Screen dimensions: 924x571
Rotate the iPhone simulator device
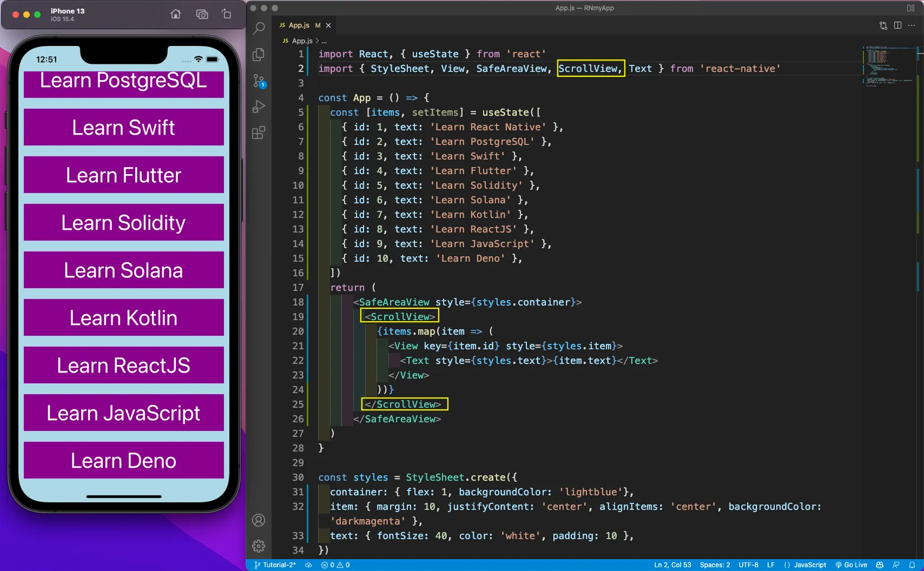click(226, 14)
